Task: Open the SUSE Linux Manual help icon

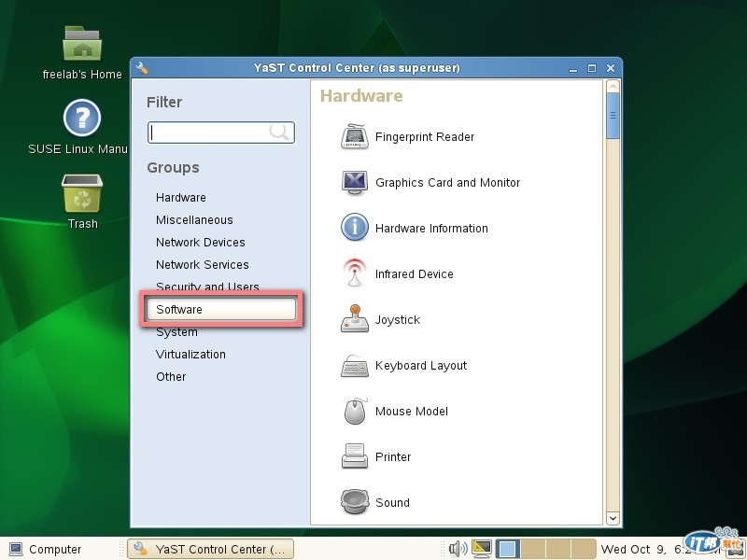Action: 82,118
